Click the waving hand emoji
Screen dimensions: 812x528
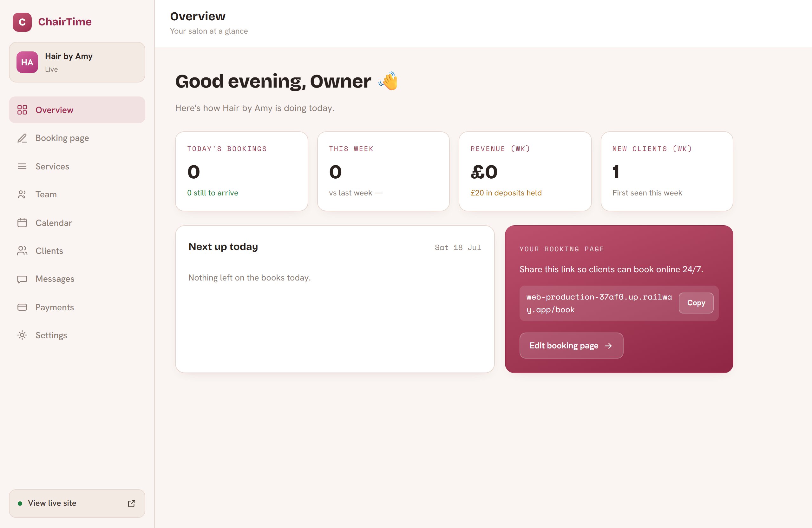coord(388,81)
